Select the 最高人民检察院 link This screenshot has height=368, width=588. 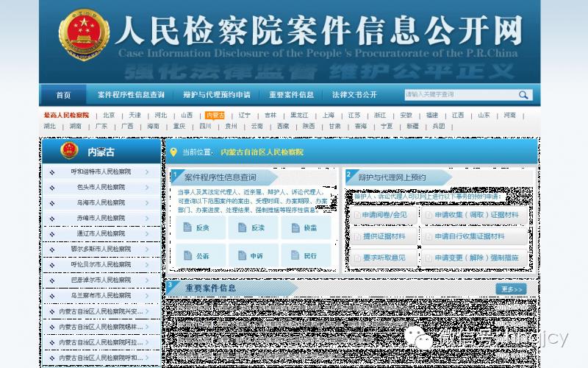(x=66, y=116)
